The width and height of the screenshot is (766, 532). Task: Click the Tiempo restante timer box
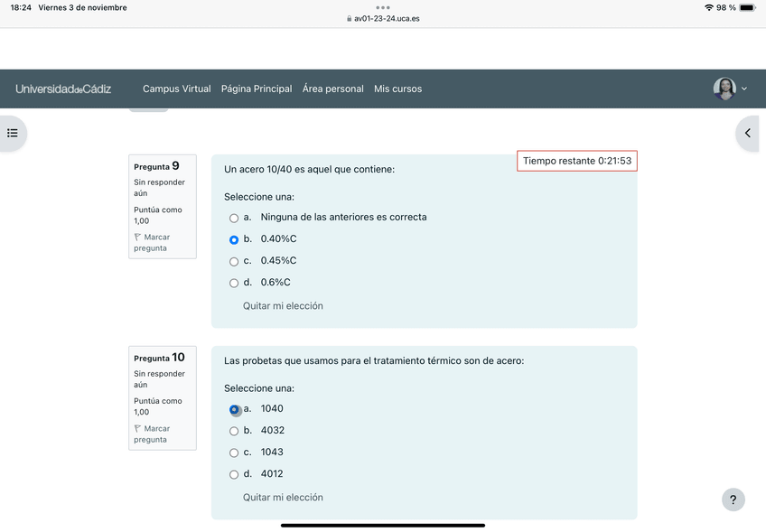click(577, 161)
